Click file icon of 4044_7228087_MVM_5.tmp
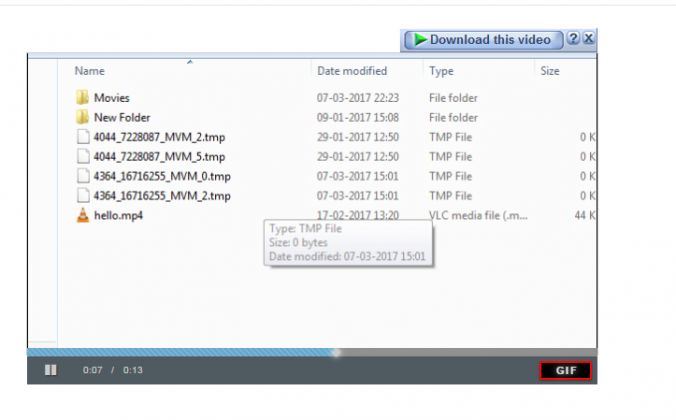 (83, 157)
